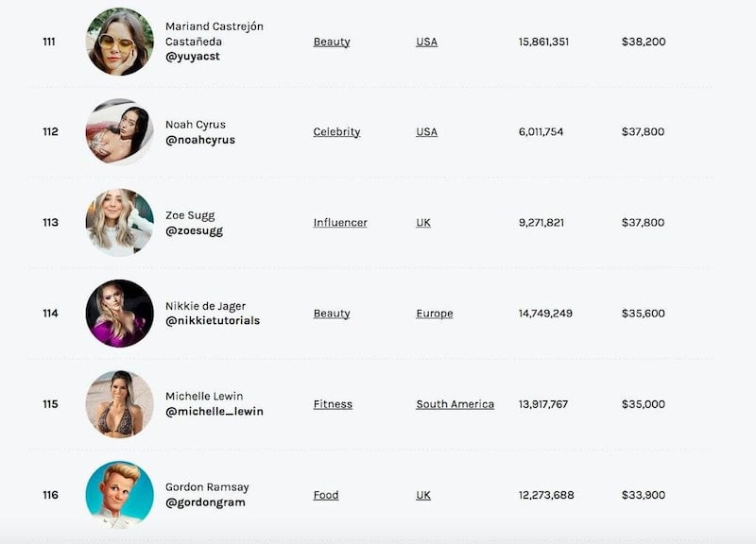Select the South America location link

[455, 404]
